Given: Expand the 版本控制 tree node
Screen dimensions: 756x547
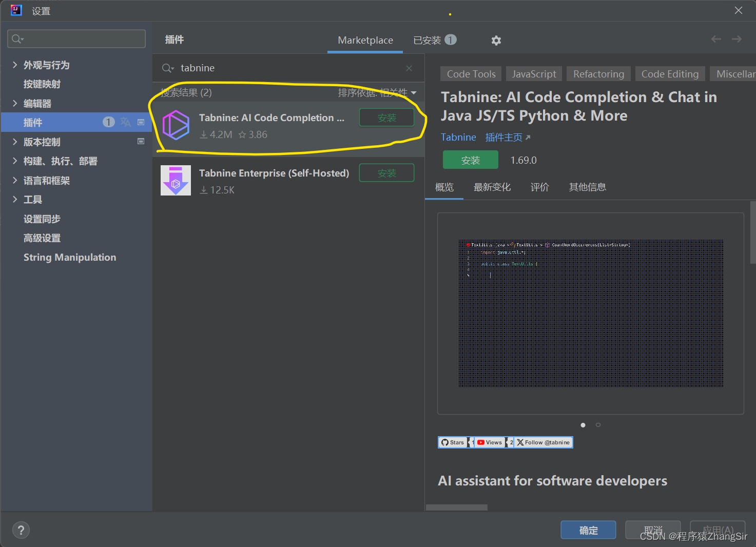Looking at the screenshot, I should coord(15,142).
